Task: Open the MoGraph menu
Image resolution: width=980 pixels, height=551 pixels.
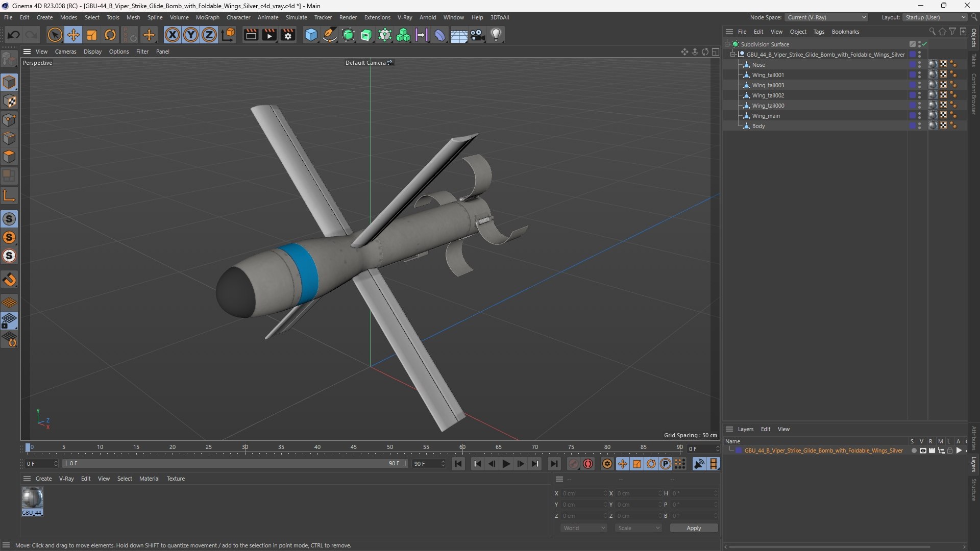Action: (x=207, y=17)
